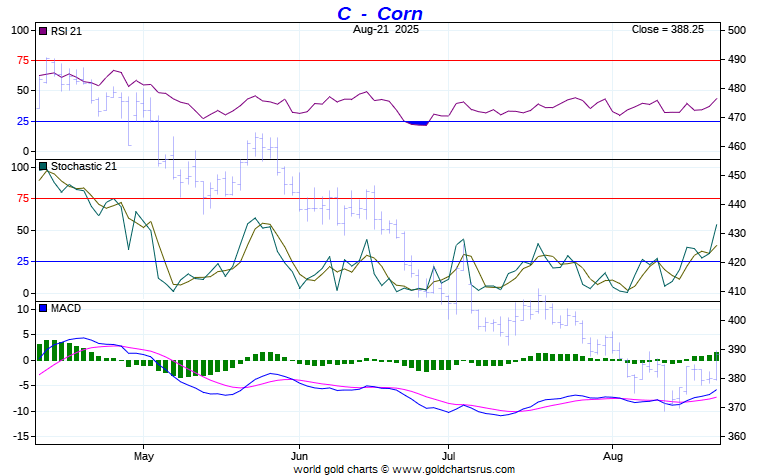
Task: Click the 420 price axis label
Action: (x=736, y=262)
